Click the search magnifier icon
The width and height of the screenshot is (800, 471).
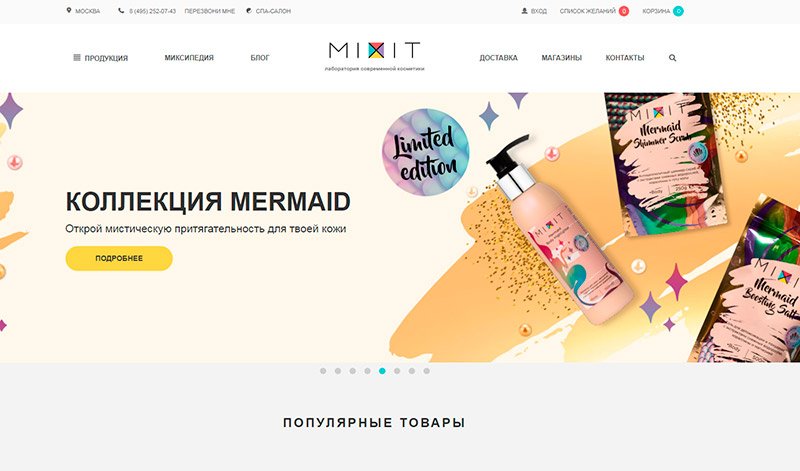tap(672, 58)
